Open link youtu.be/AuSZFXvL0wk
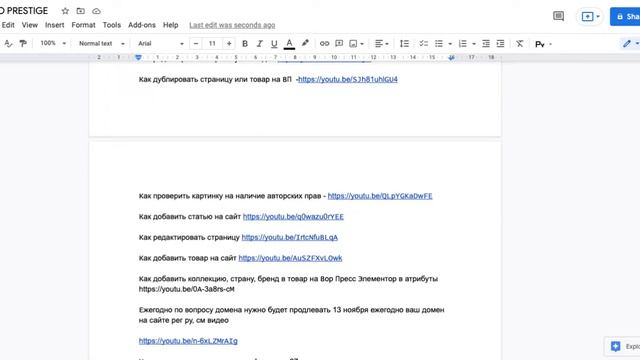This screenshot has height=360, width=640. coord(290,258)
